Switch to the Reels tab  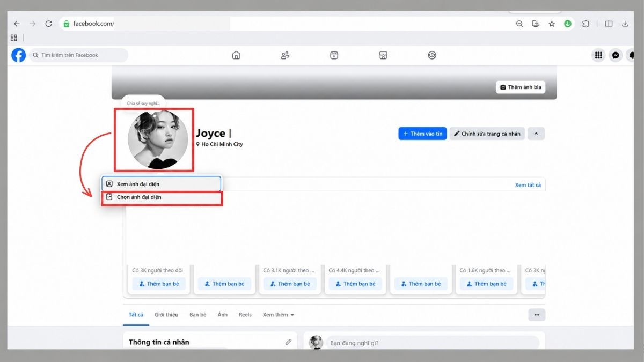click(x=245, y=315)
